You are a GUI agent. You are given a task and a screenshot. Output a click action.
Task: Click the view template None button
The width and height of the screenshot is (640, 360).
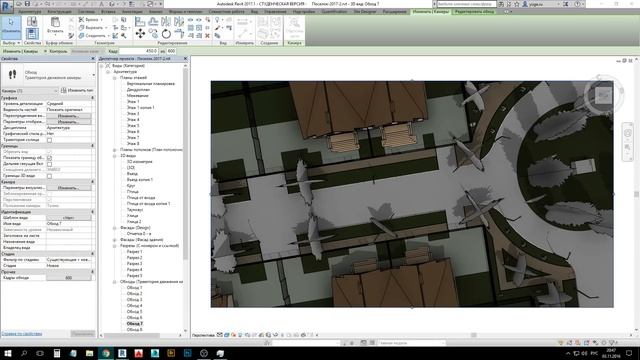[69, 218]
